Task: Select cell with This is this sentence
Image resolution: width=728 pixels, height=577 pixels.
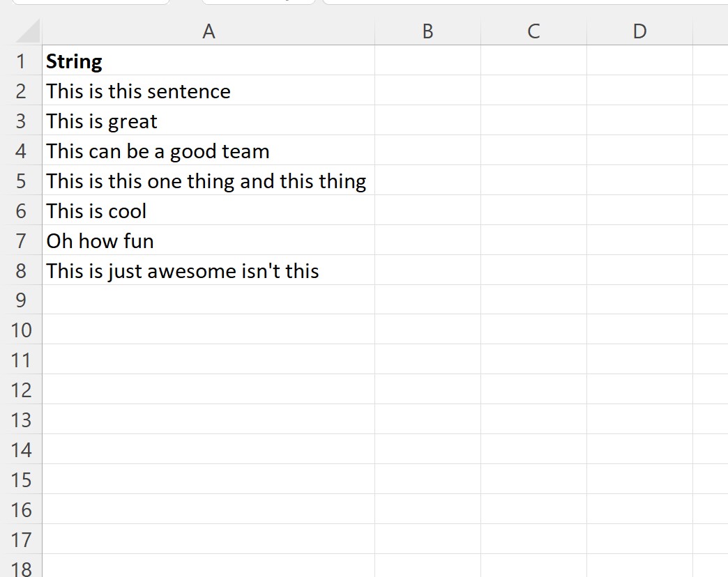Action: (x=208, y=91)
